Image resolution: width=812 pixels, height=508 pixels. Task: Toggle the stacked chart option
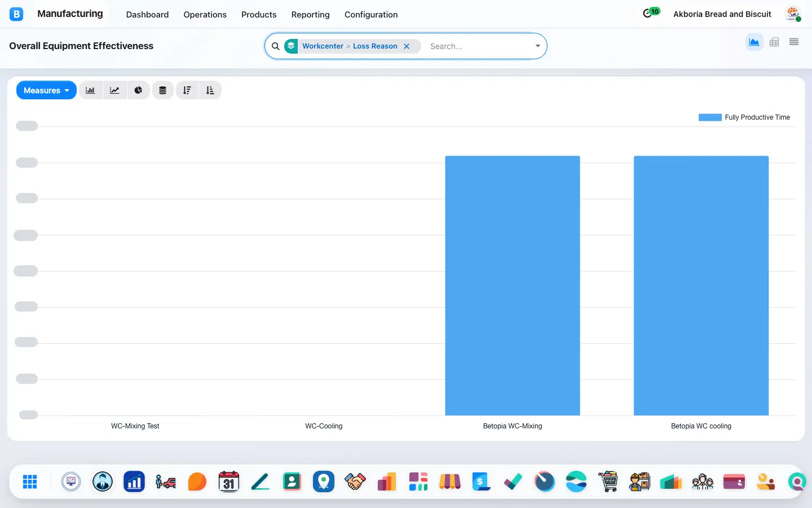coord(162,90)
